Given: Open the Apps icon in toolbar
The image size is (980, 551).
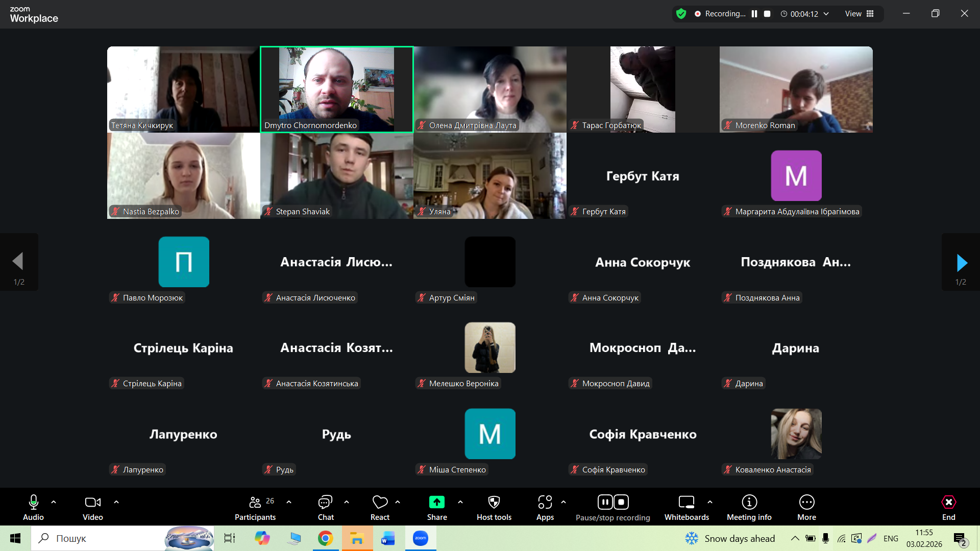Looking at the screenshot, I should pos(545,503).
